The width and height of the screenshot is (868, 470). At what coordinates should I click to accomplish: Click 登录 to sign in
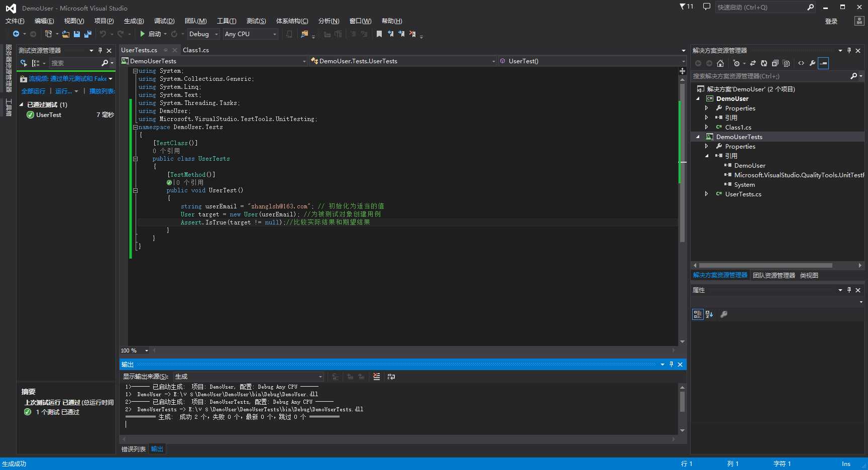[831, 22]
